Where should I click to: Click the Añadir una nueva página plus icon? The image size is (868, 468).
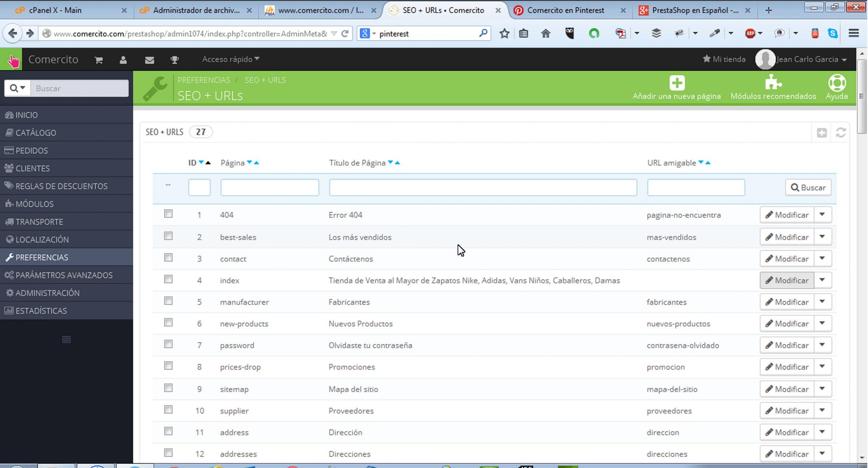click(677, 83)
